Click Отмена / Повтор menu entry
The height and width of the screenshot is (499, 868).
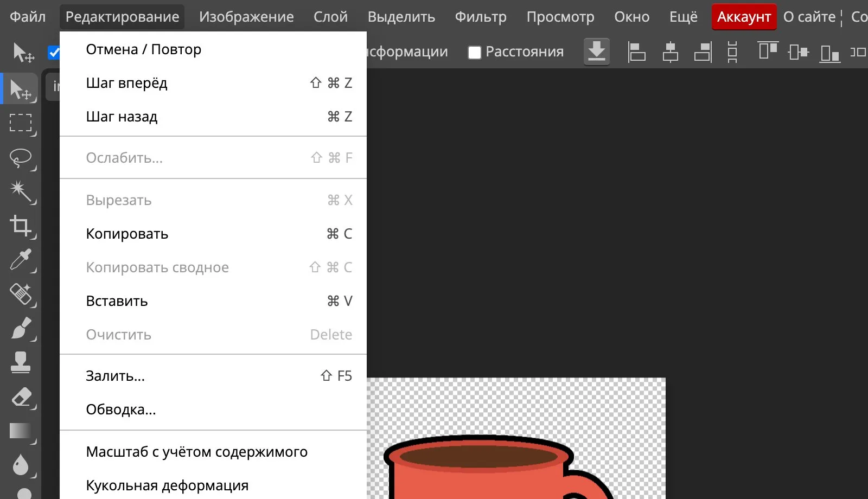213,49
